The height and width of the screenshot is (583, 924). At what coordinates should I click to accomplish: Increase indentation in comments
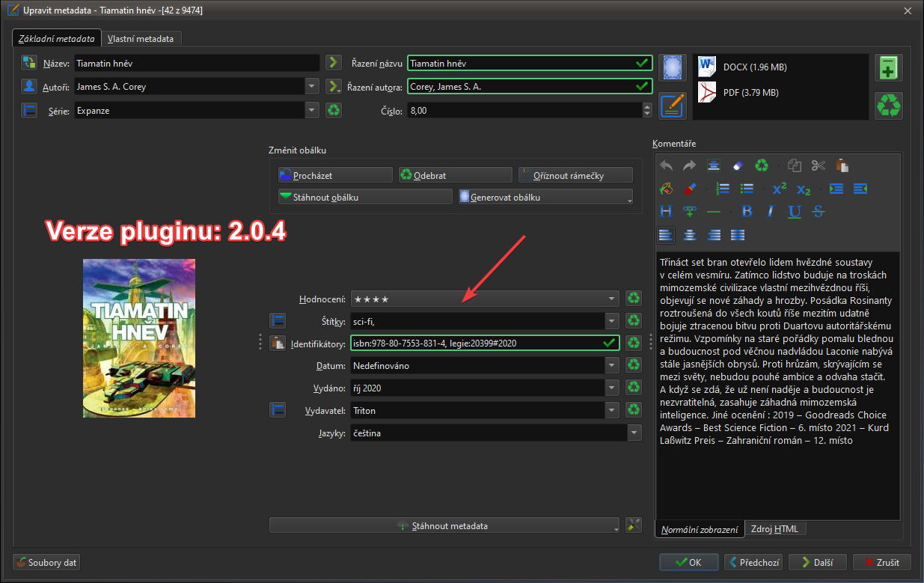836,189
